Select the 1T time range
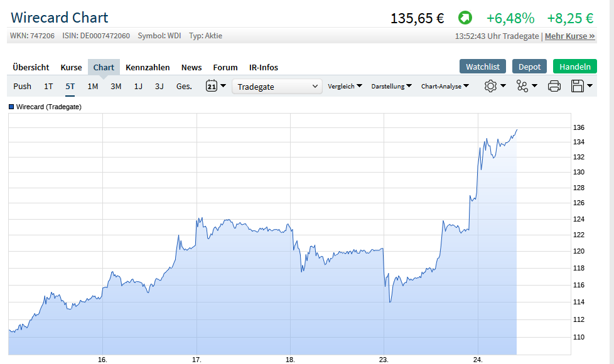 click(48, 86)
